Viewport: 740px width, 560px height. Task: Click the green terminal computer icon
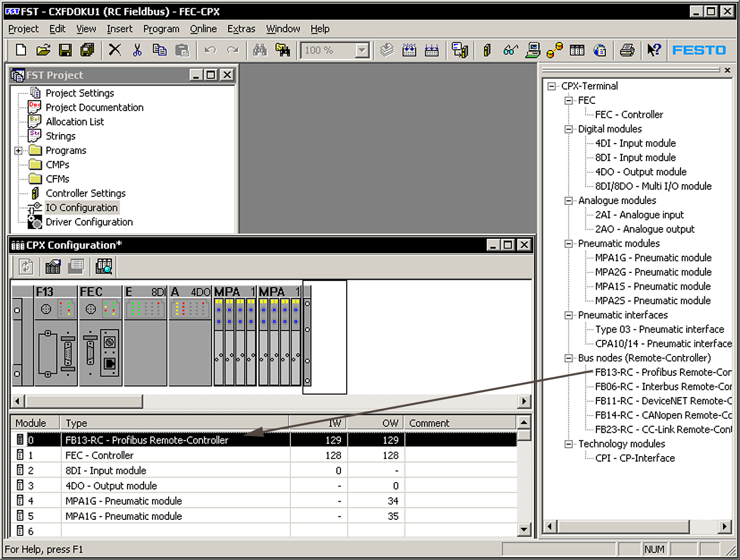[x=533, y=50]
